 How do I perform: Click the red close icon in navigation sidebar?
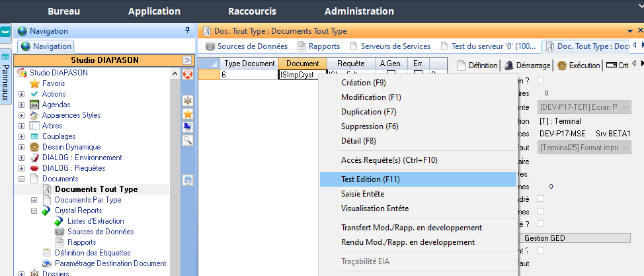pos(187,74)
